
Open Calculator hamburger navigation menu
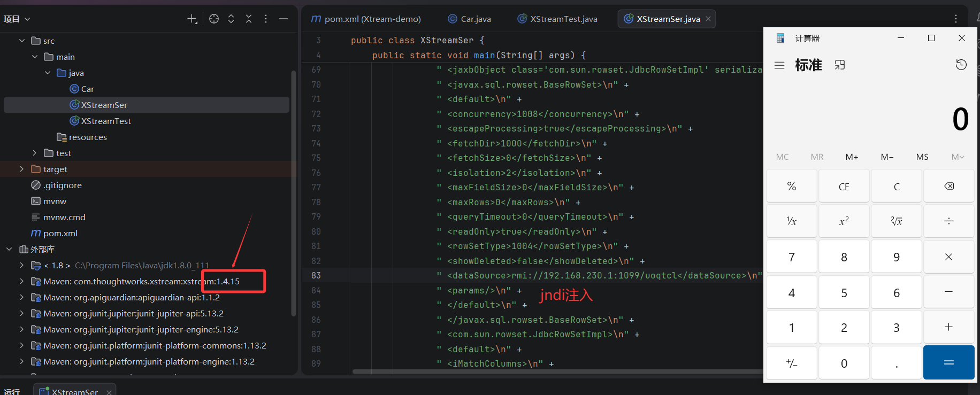(779, 65)
